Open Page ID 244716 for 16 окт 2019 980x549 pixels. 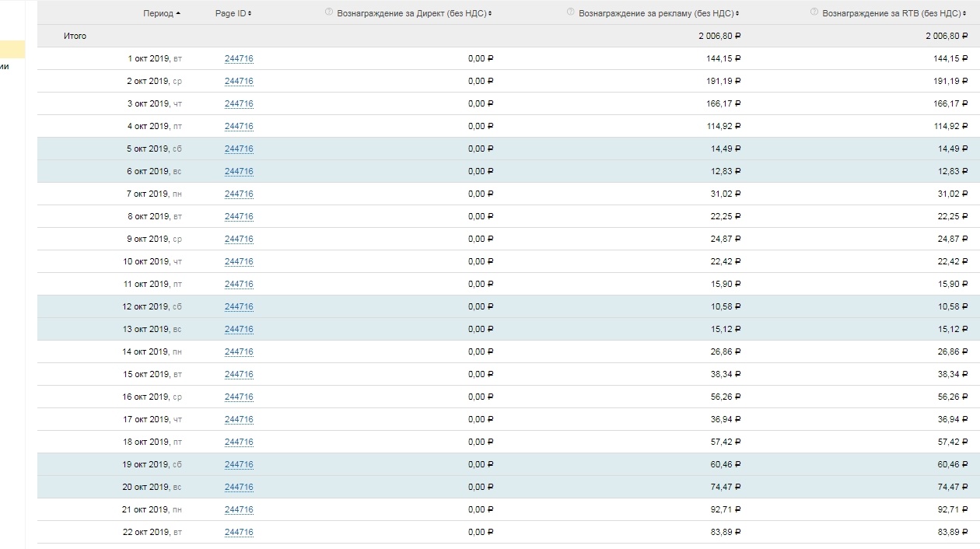[239, 397]
